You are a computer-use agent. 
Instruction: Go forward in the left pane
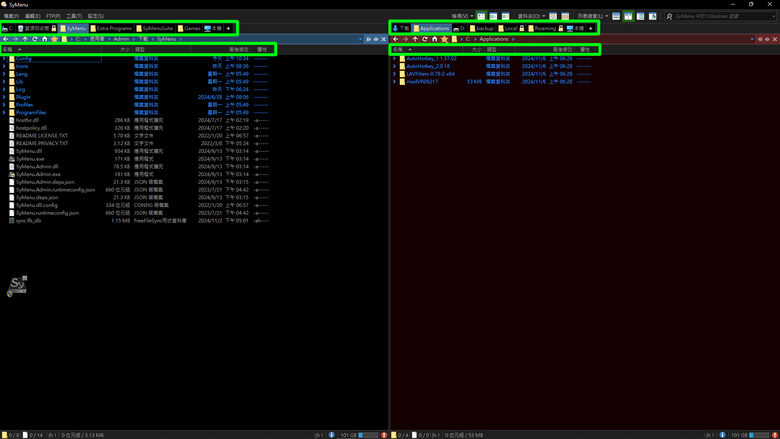click(x=15, y=39)
